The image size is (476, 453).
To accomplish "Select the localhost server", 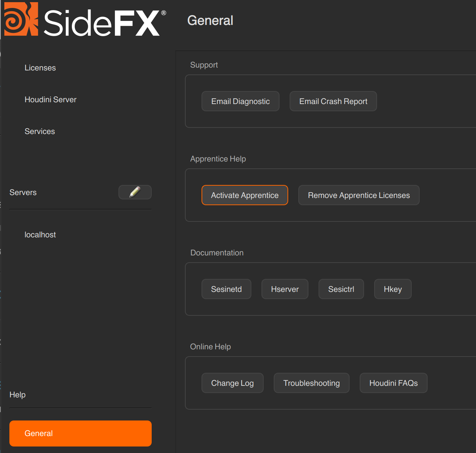I will 40,235.
